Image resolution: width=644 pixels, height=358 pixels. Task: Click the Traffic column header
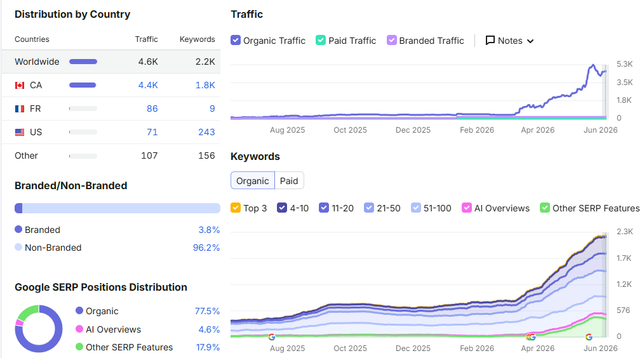click(x=146, y=39)
